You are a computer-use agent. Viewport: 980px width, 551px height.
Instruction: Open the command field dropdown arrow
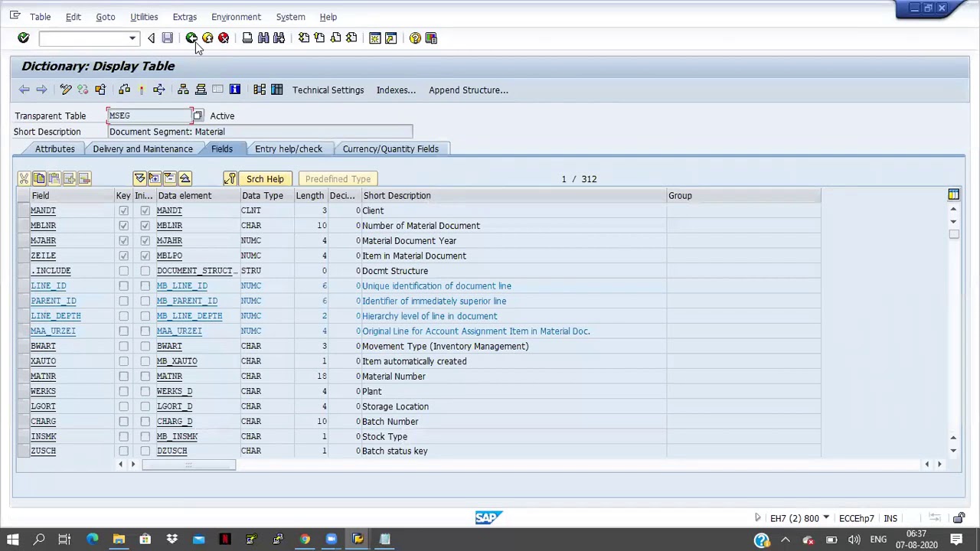coord(132,38)
